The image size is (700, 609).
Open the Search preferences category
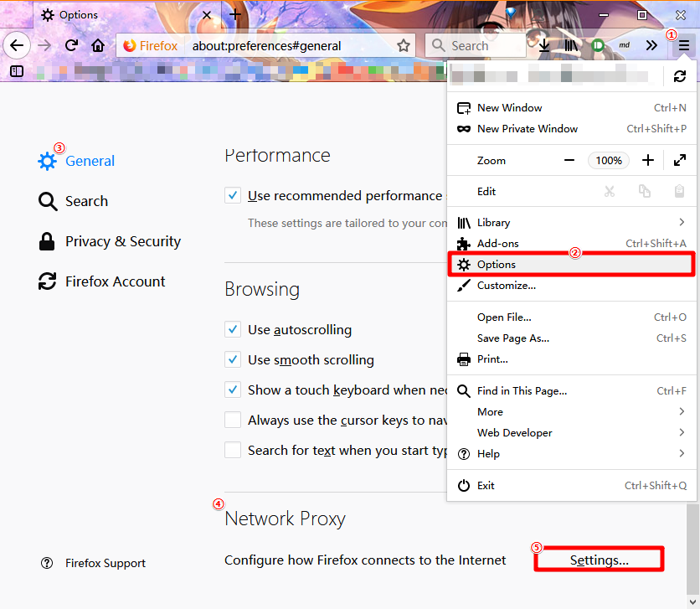(x=73, y=201)
